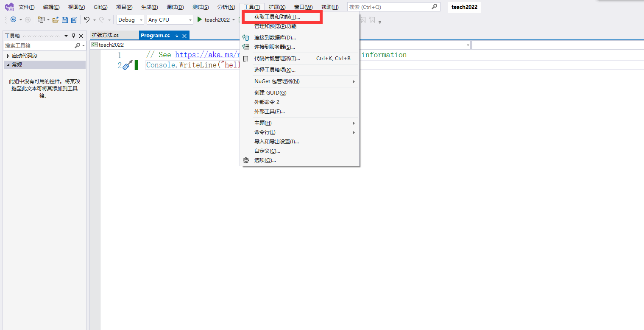
Task: Open the 测试(S) menu
Action: 201,7
